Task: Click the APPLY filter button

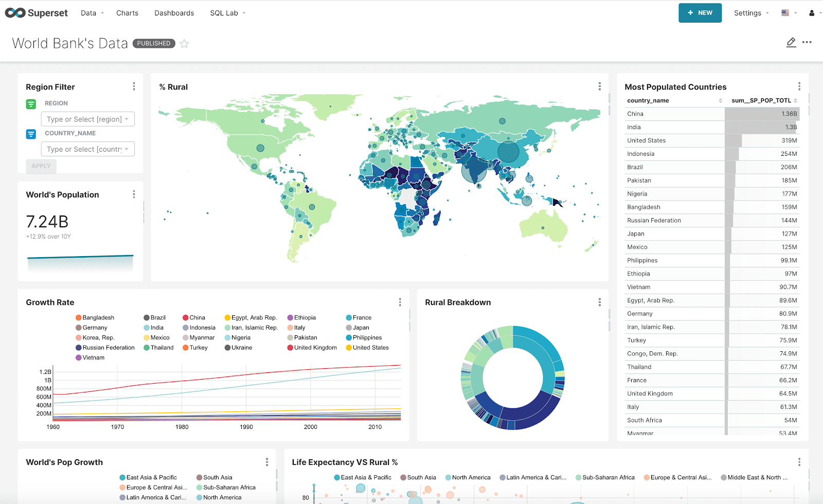Action: tap(41, 166)
